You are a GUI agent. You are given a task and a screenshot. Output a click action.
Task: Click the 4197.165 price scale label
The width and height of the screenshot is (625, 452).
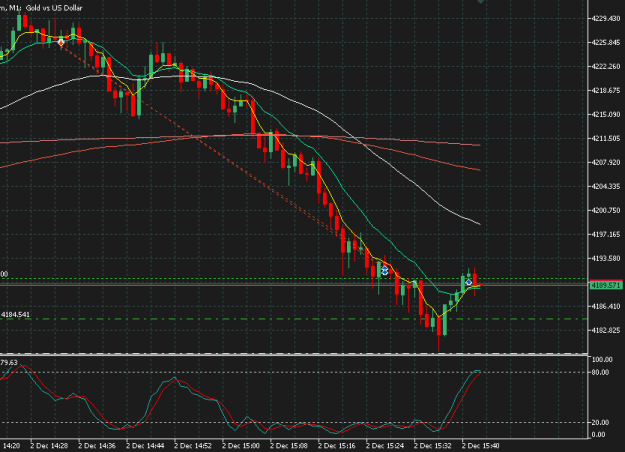click(606, 234)
